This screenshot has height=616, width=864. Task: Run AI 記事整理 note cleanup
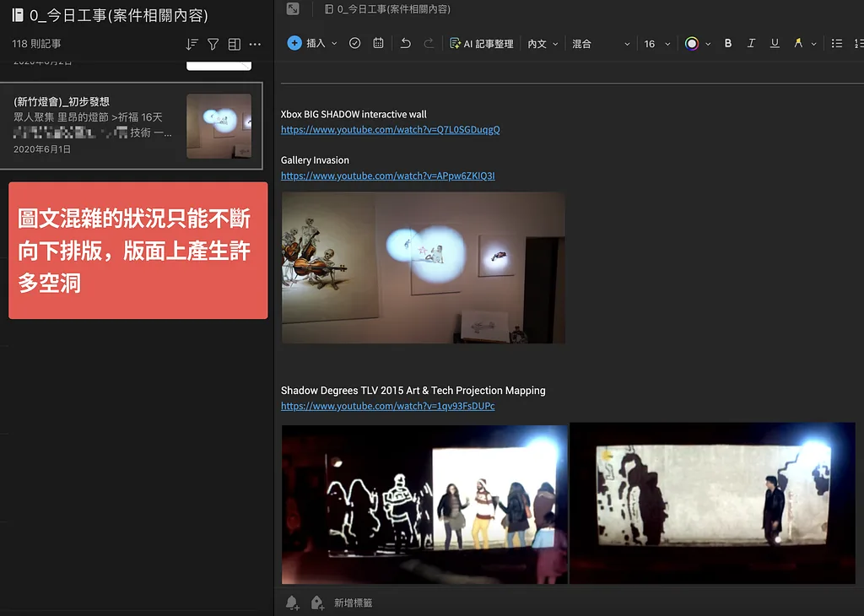click(482, 44)
